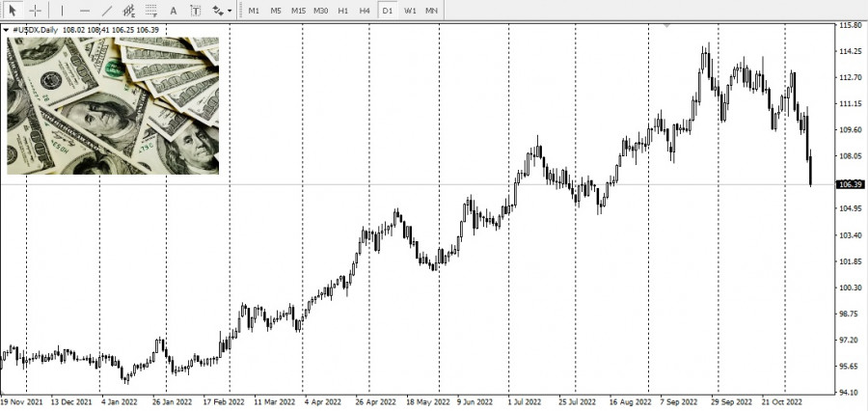Click the 111.15 price scale value
Screen dimensions: 868x411
coord(851,103)
